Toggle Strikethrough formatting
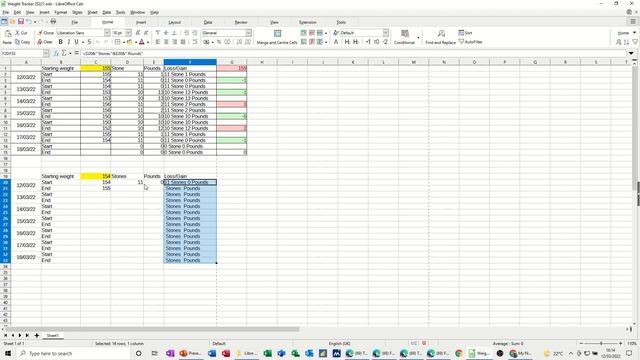Image resolution: width=640 pixels, height=360 pixels. tap(89, 42)
